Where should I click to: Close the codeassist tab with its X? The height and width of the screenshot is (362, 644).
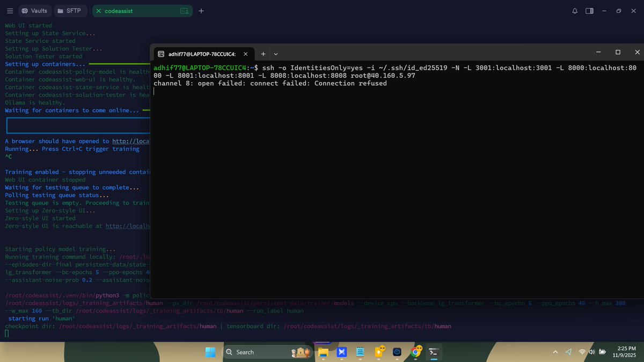(x=98, y=11)
